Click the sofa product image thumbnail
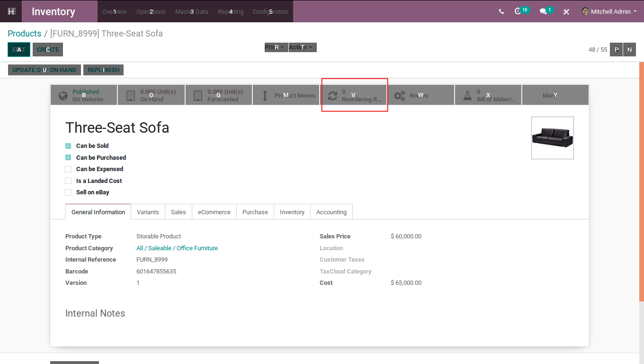 pyautogui.click(x=553, y=138)
